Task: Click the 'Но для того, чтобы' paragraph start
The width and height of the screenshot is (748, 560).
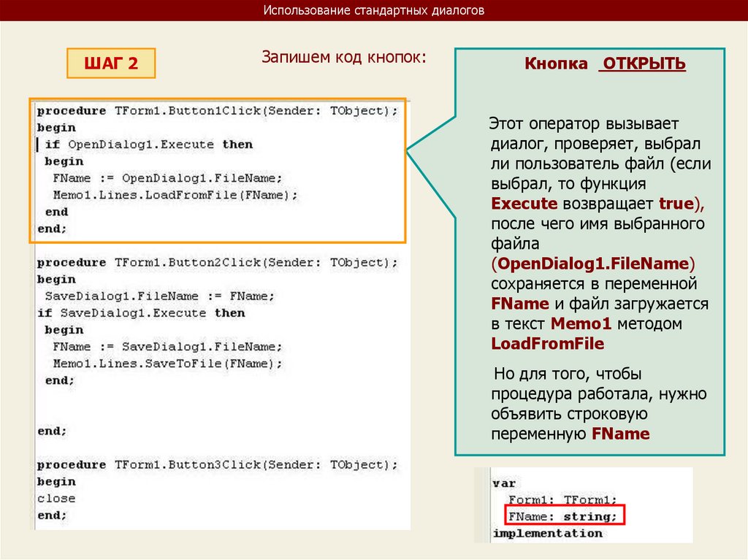Action: 568,374
